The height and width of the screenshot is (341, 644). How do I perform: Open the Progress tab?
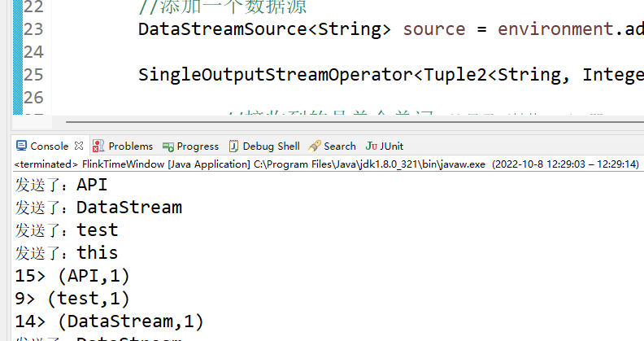point(198,146)
